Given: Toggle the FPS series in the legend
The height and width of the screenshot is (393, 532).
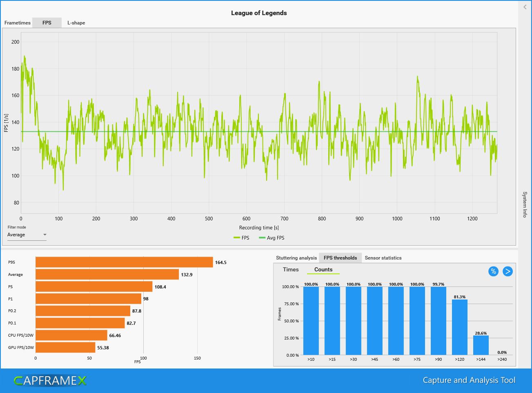Looking at the screenshot, I should coord(241,238).
